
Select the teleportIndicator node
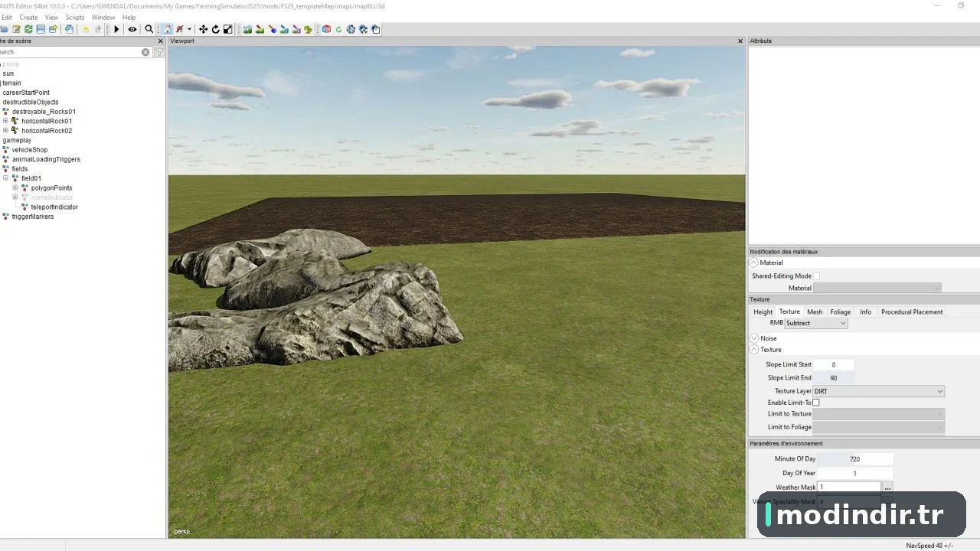[x=54, y=207]
